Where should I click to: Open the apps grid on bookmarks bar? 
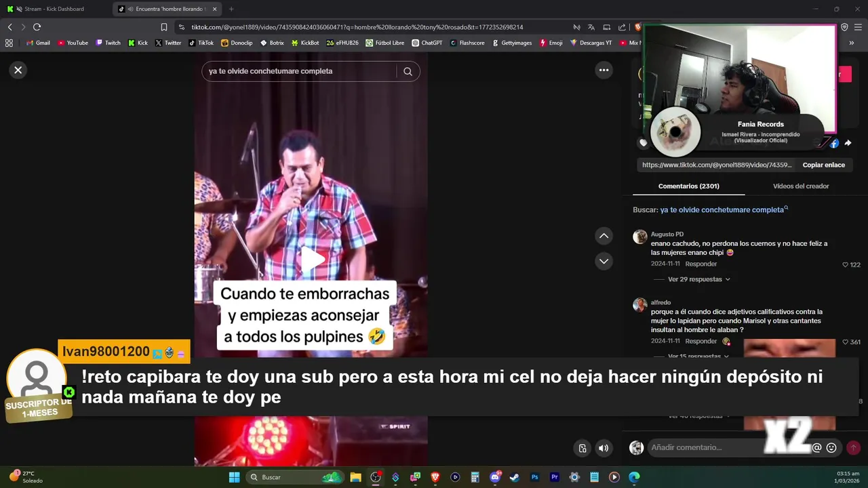[x=9, y=43]
